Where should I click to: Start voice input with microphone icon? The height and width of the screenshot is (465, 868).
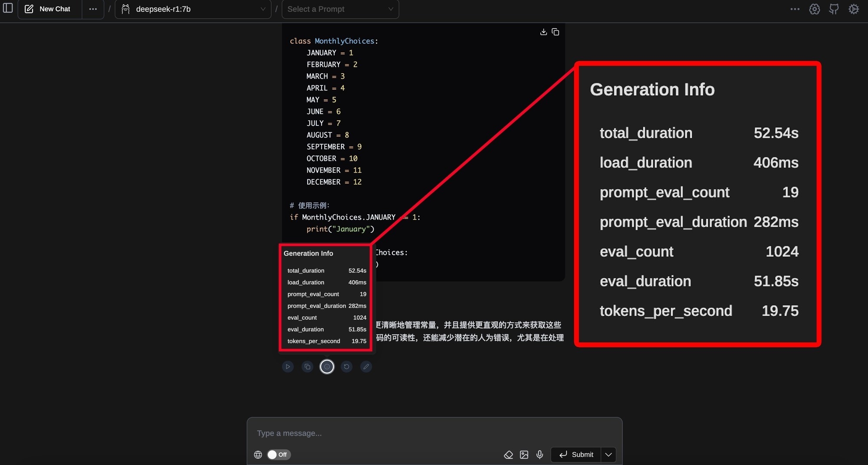[539, 455]
